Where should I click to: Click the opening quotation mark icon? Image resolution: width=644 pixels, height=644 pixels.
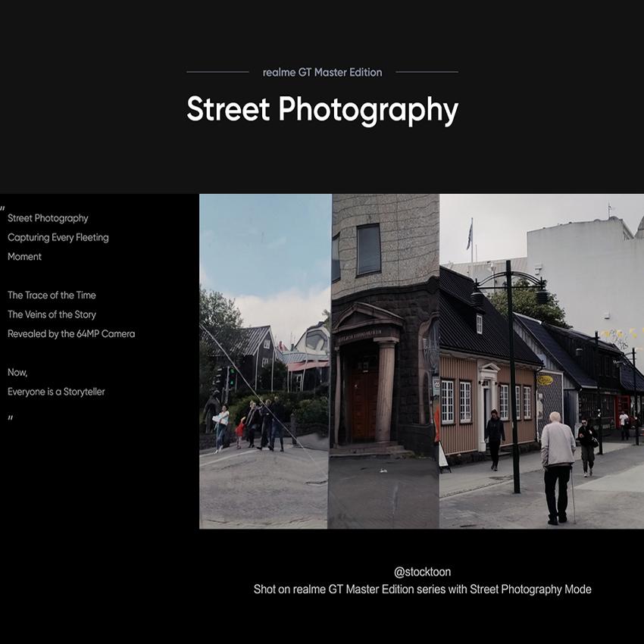(x=3, y=208)
